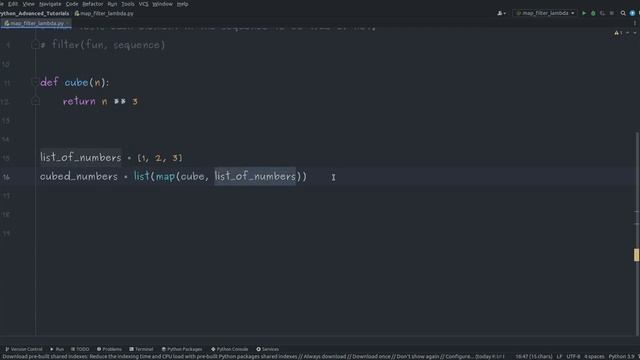Screen dimensions: 640x360
Task: Click 'Configure...' in status notification
Action: tap(459, 357)
